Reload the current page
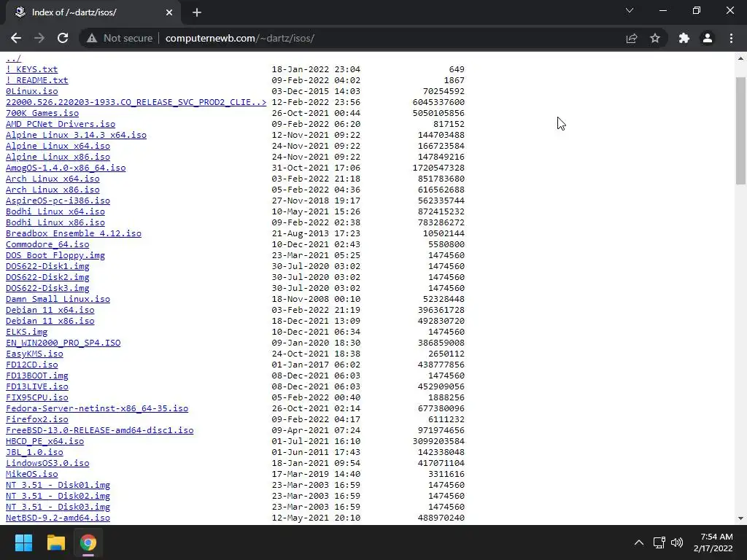This screenshot has height=560, width=747. coord(63,38)
